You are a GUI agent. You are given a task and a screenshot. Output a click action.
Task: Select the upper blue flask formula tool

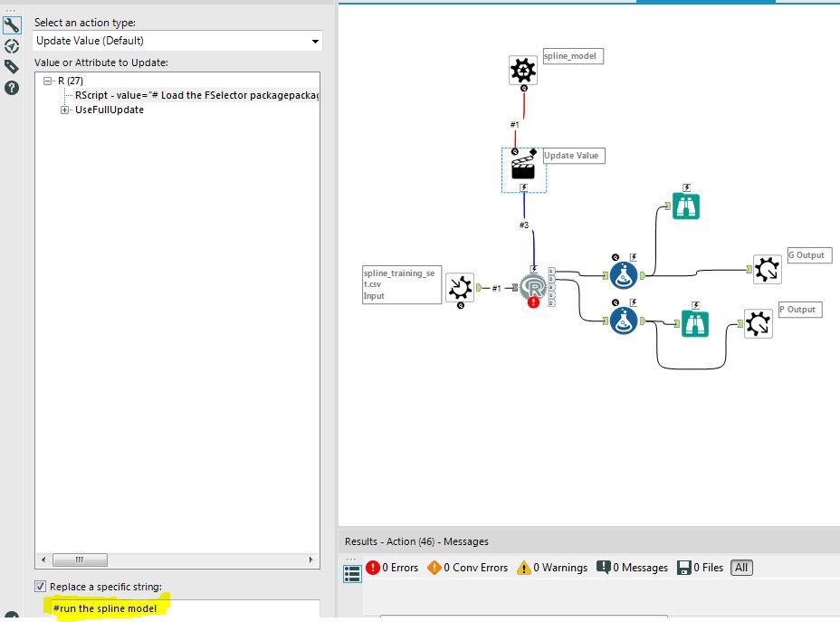(x=624, y=275)
